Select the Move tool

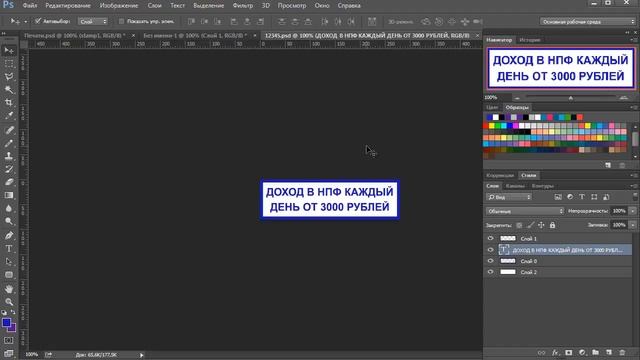[9, 50]
